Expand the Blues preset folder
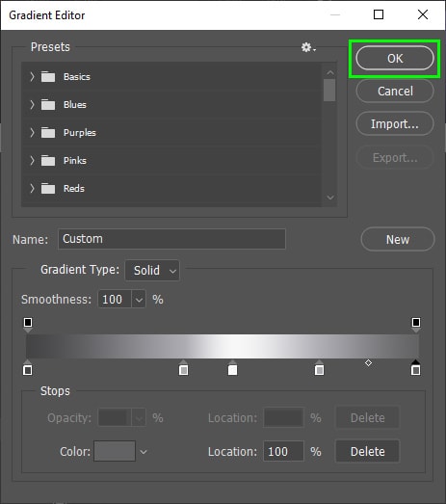Screen dimensions: 446x504 pyautogui.click(x=32, y=104)
